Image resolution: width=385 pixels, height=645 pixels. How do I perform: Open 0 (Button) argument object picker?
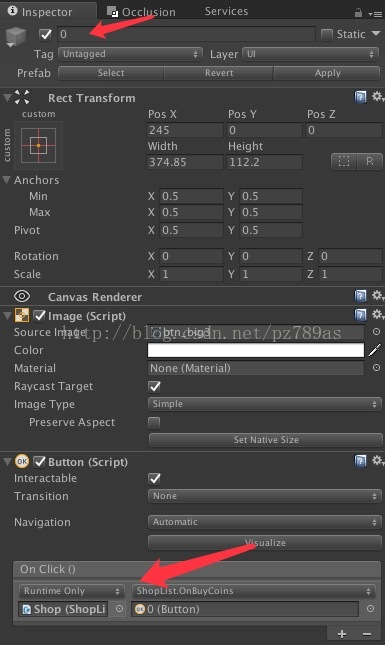[x=370, y=609]
